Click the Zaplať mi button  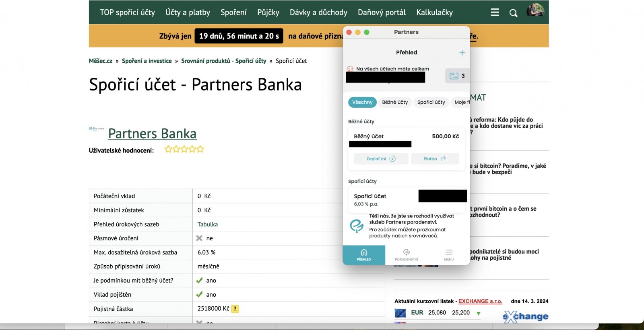coord(381,159)
